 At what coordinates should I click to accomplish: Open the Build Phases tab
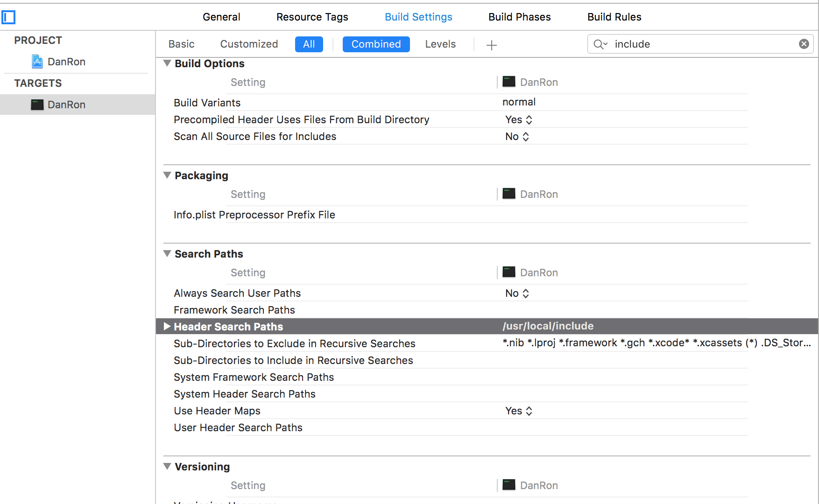[x=520, y=17]
